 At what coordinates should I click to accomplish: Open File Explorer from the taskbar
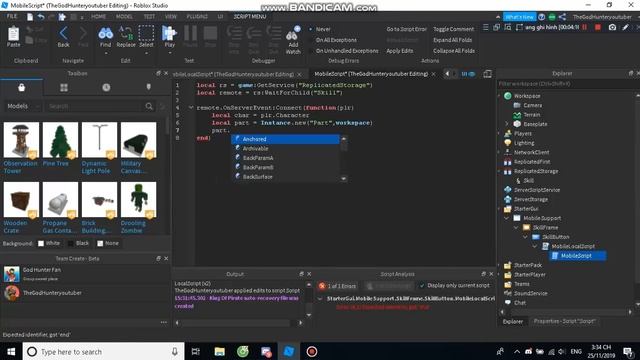click(220, 351)
